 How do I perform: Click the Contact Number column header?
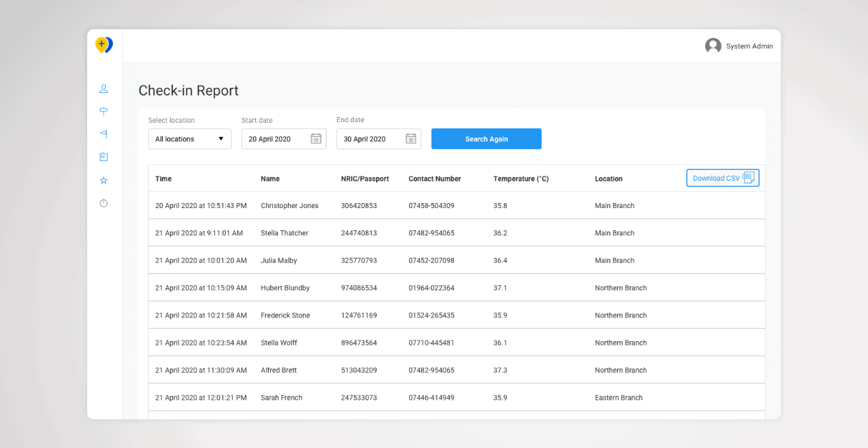point(435,179)
